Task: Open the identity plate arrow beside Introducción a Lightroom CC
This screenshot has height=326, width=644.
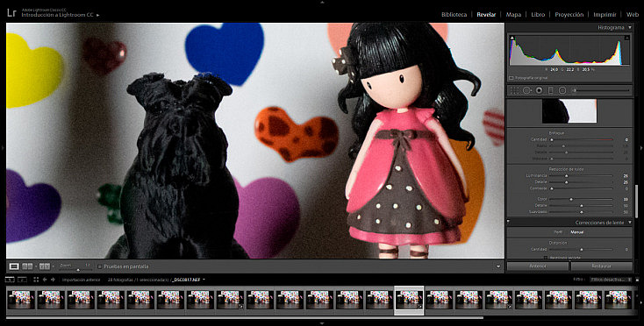Action: 97,15
